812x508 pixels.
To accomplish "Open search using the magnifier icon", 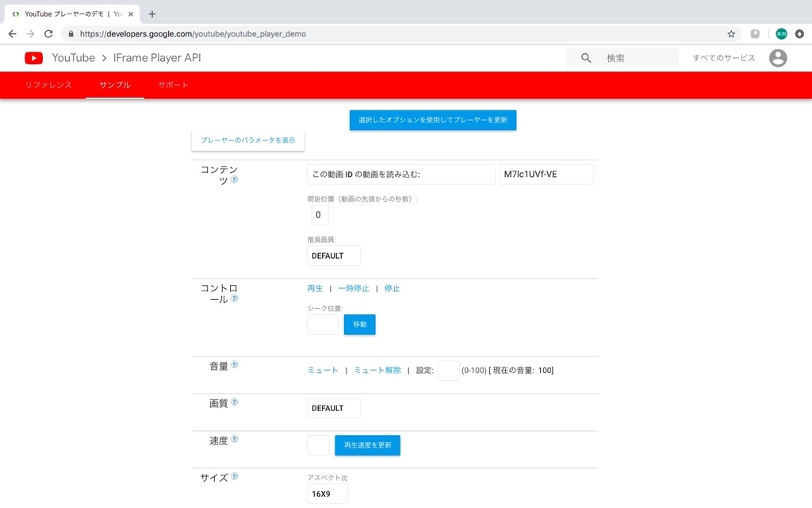I will (584, 57).
